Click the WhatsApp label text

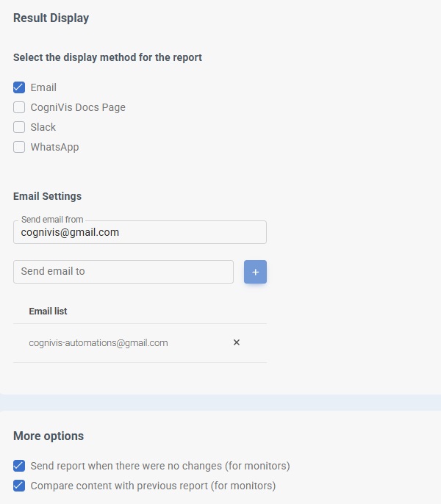pos(54,147)
